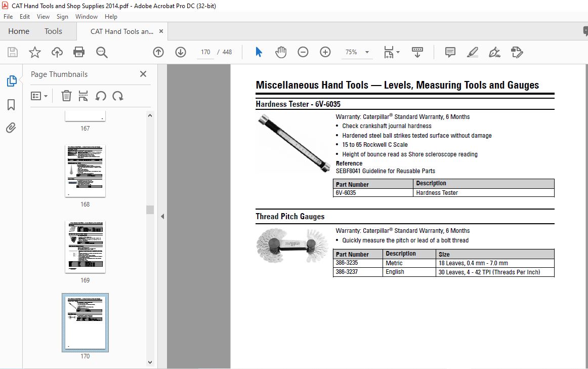Open the Attachments paperclip panel
This screenshot has width=588, height=369.
[x=11, y=128]
